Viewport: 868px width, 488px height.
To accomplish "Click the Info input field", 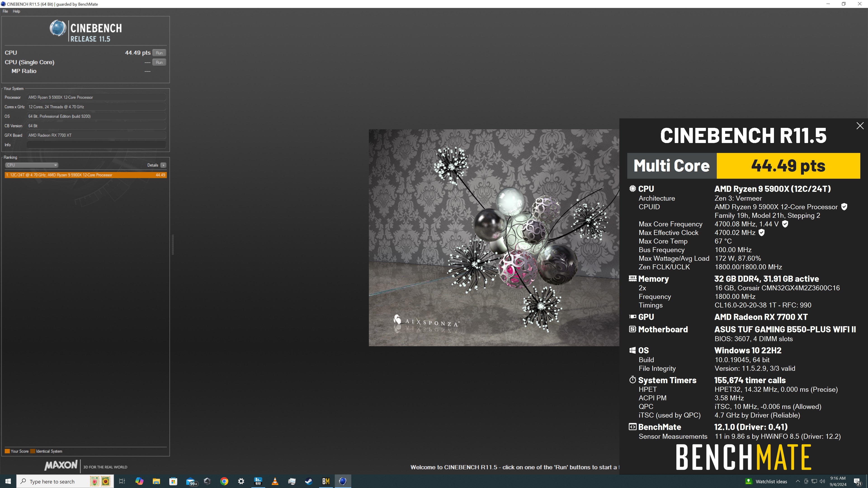I will (96, 145).
